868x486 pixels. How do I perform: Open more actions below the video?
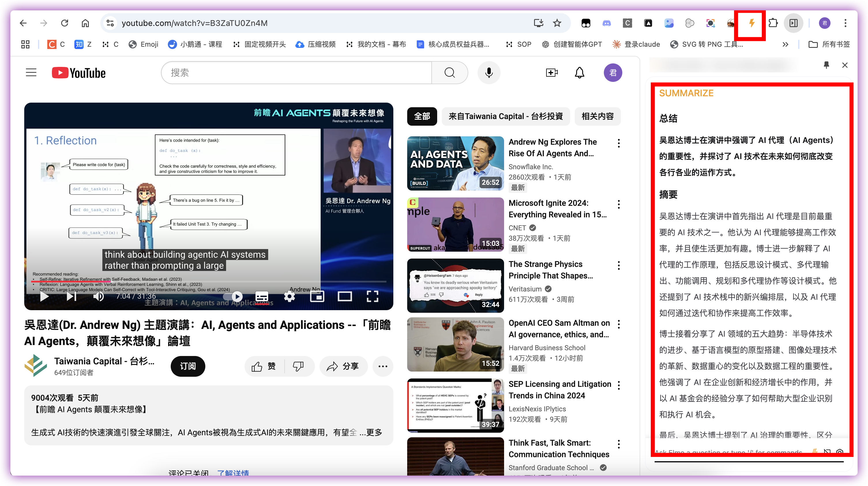[383, 366]
